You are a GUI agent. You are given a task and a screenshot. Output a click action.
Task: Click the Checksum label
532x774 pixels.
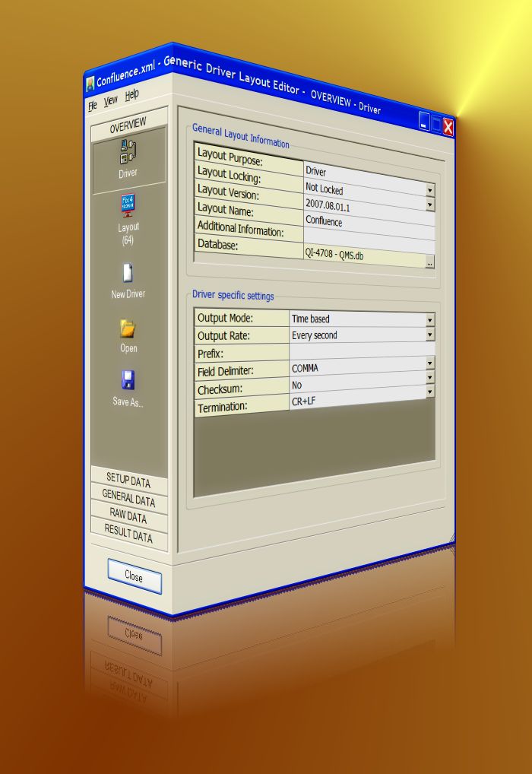click(220, 389)
